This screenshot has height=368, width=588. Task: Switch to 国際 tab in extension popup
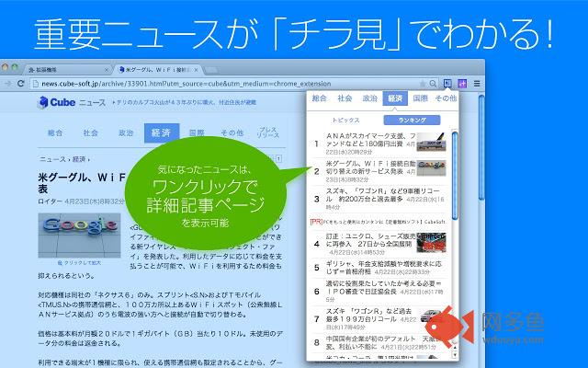tap(421, 98)
